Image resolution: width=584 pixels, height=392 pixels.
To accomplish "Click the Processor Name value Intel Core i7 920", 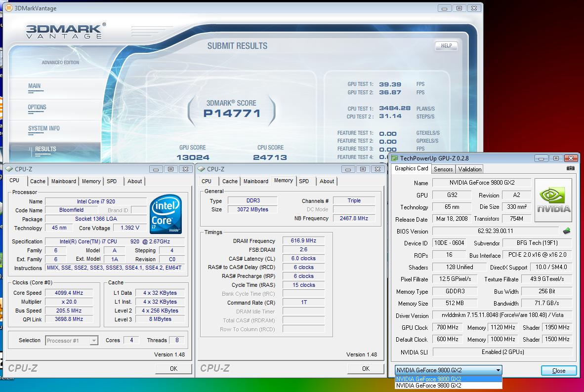I will point(96,201).
